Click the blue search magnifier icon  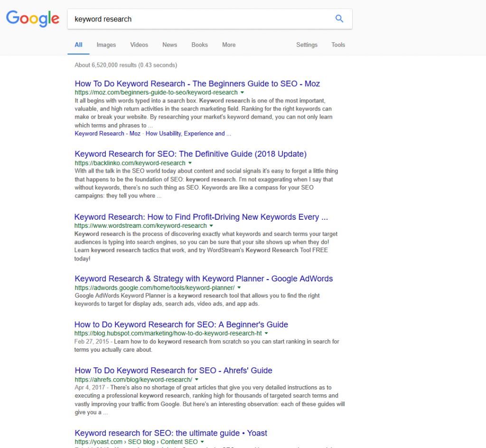pyautogui.click(x=339, y=19)
